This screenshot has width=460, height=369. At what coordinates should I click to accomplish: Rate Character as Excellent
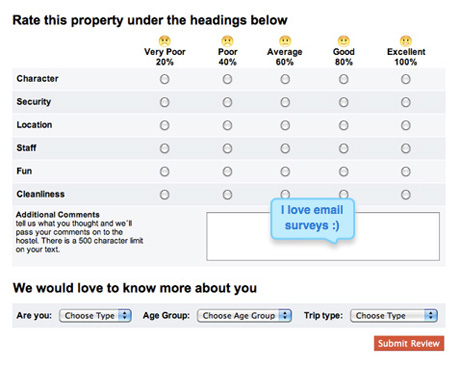[406, 79]
